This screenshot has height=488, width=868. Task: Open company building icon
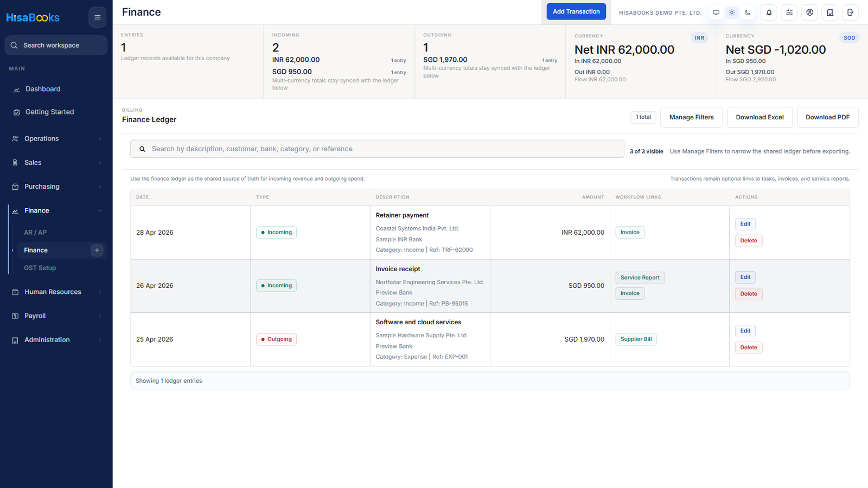pyautogui.click(x=830, y=12)
